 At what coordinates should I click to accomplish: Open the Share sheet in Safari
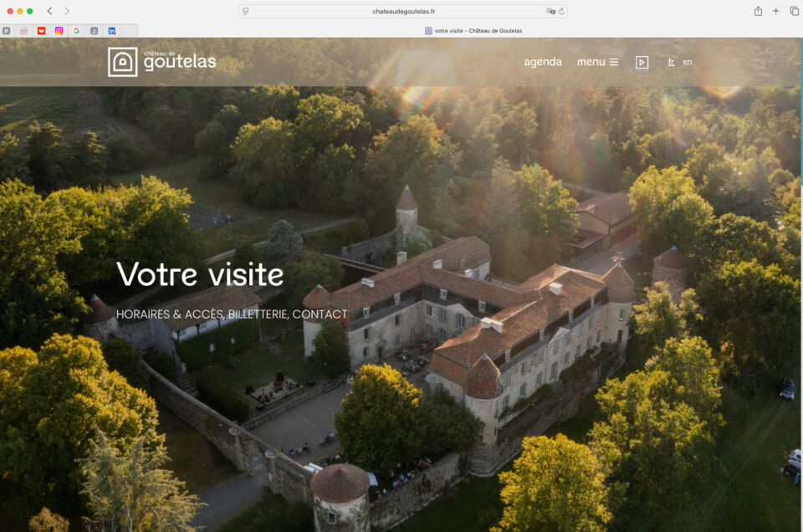758,11
